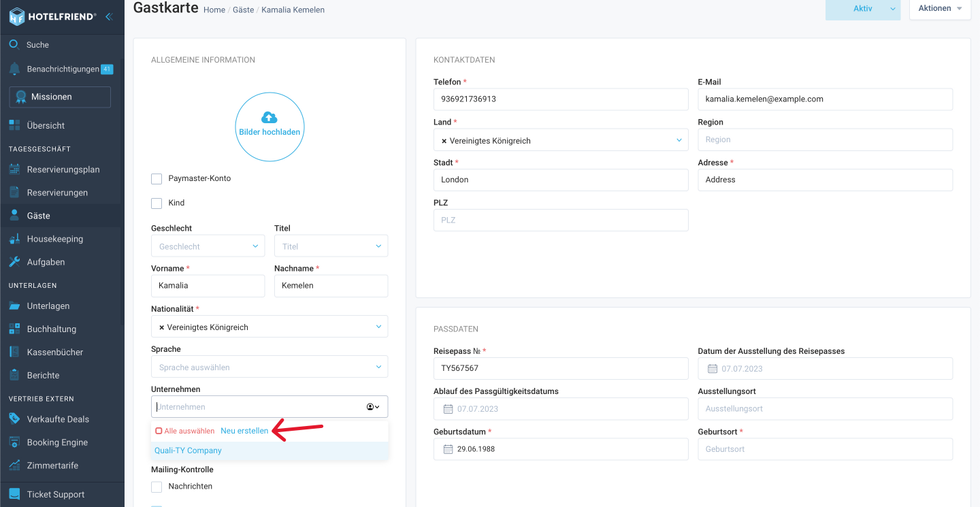Click the Home breadcrumb link
This screenshot has width=980, height=507.
(214, 10)
